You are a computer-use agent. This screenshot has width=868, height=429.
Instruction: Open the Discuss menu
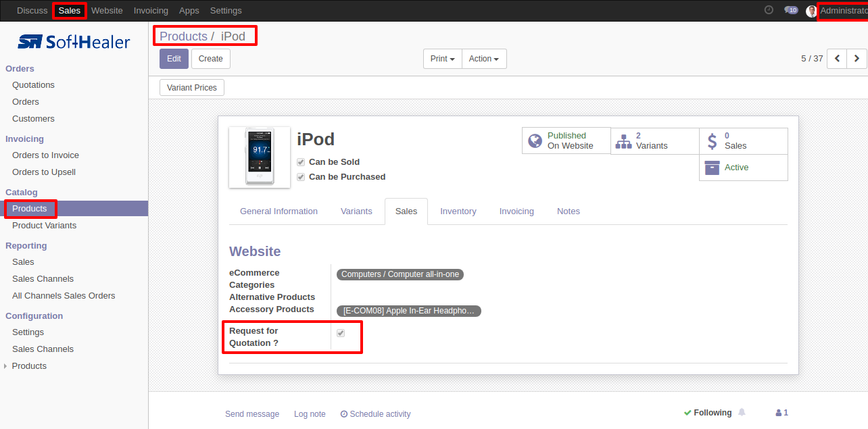point(32,11)
